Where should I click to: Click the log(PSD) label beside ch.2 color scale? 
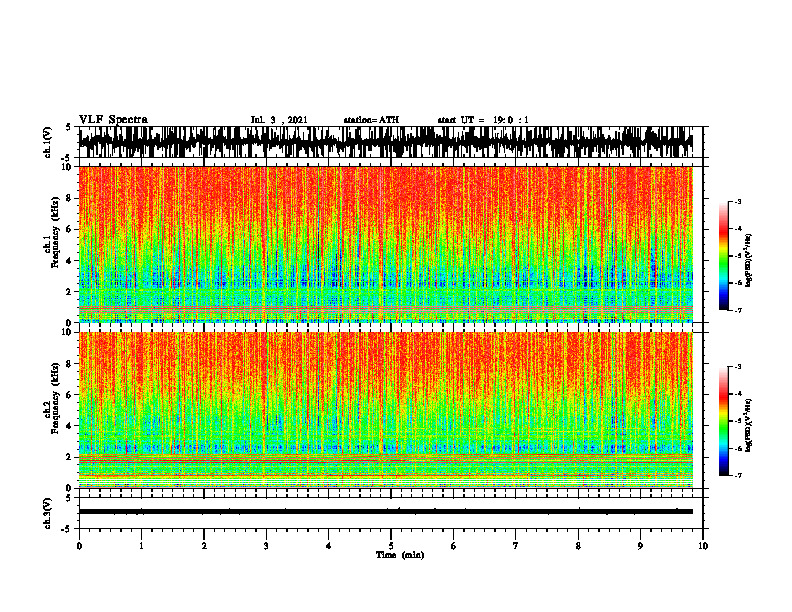tap(749, 425)
